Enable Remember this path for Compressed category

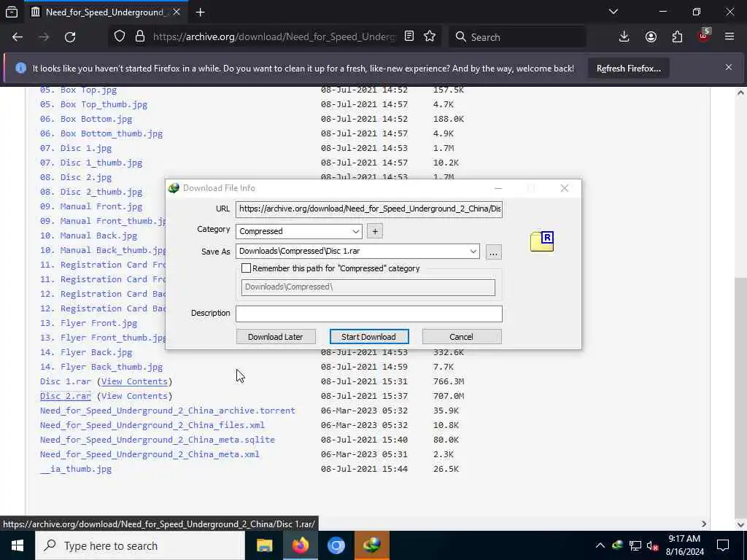(x=246, y=268)
